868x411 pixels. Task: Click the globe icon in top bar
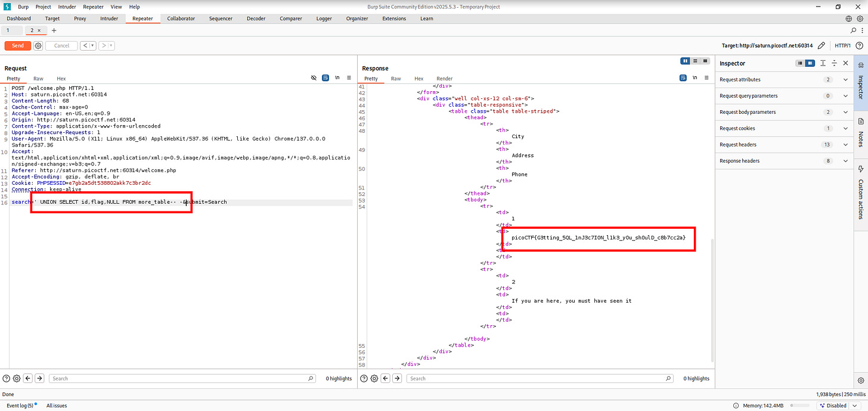tap(849, 18)
